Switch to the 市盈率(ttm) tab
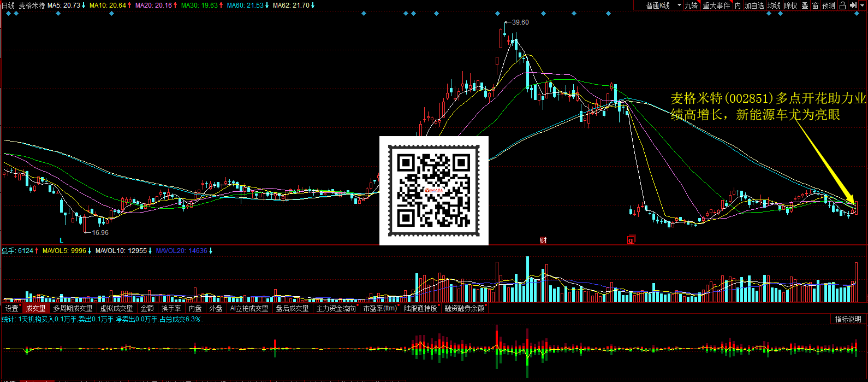The height and width of the screenshot is (382, 868). point(381,308)
